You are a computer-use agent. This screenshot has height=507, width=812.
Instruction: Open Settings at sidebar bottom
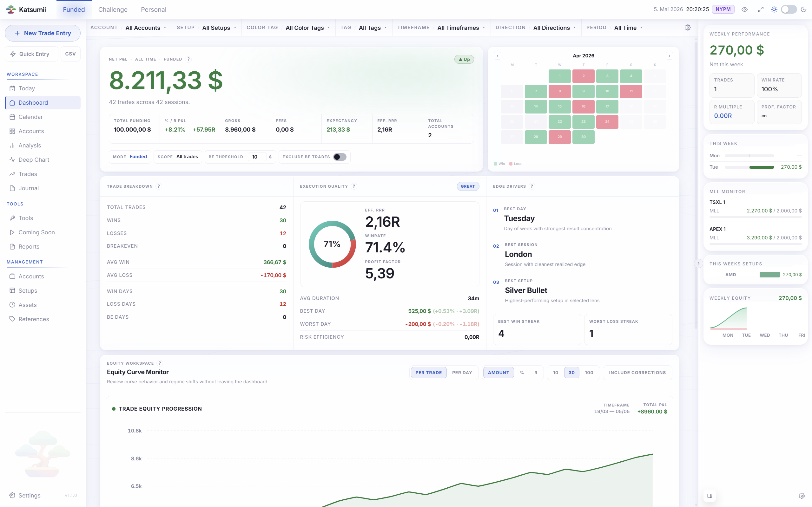pyautogui.click(x=30, y=495)
